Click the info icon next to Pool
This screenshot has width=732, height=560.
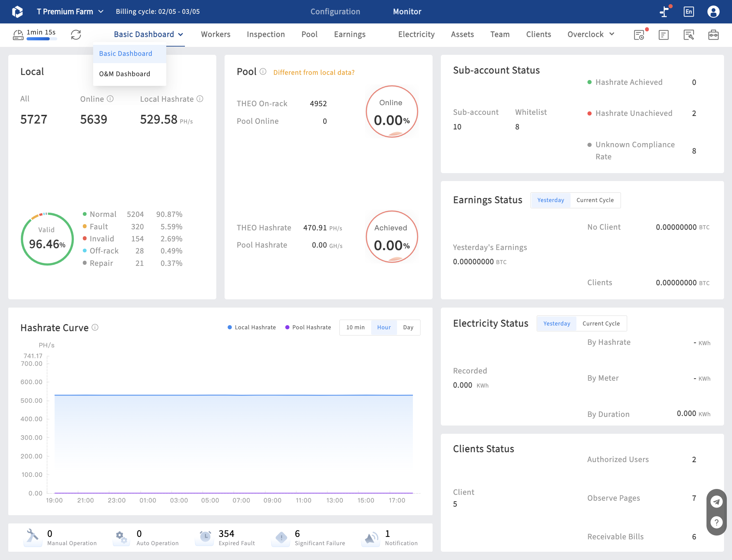(x=263, y=72)
